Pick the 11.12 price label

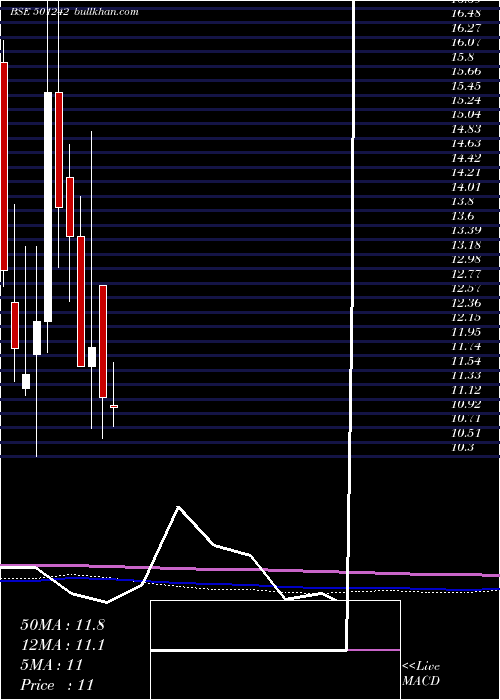coord(466,390)
